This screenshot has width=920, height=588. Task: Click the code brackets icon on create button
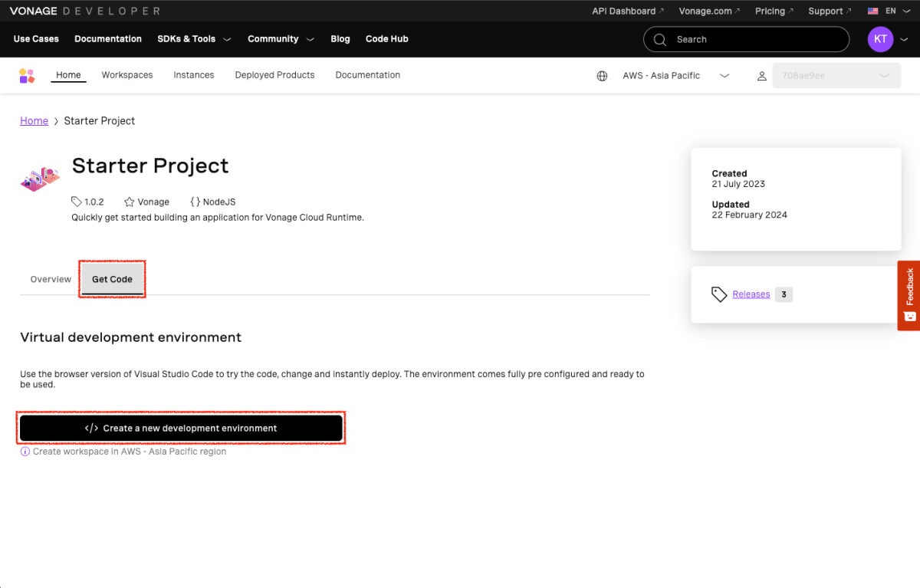[91, 428]
